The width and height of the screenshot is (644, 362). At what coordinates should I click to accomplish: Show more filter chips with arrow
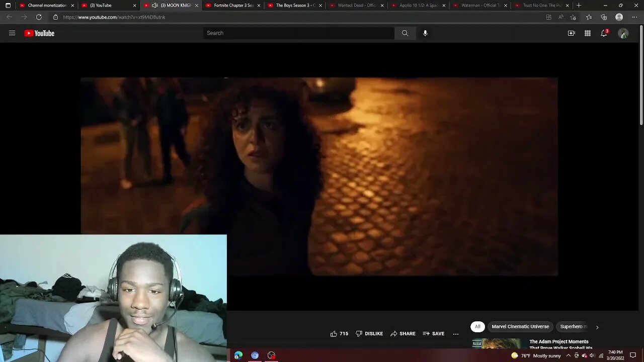click(x=597, y=327)
